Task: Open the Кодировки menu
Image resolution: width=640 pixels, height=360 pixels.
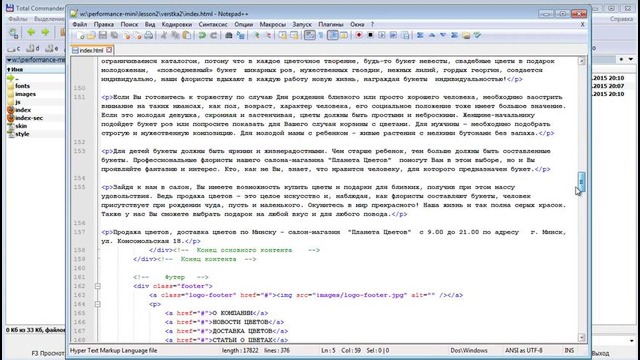Action: coord(177,24)
